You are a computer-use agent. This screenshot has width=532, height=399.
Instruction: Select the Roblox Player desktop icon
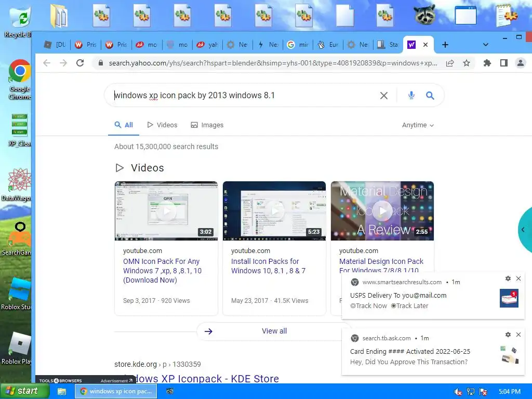point(16,348)
